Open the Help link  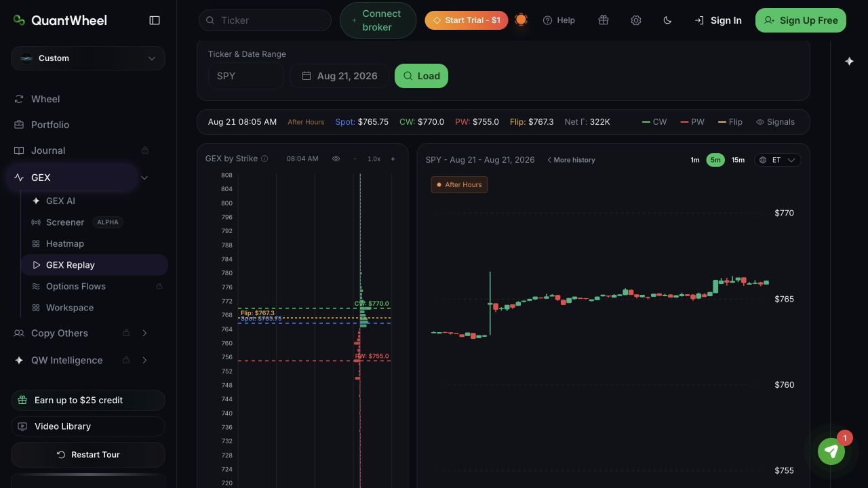[559, 20]
